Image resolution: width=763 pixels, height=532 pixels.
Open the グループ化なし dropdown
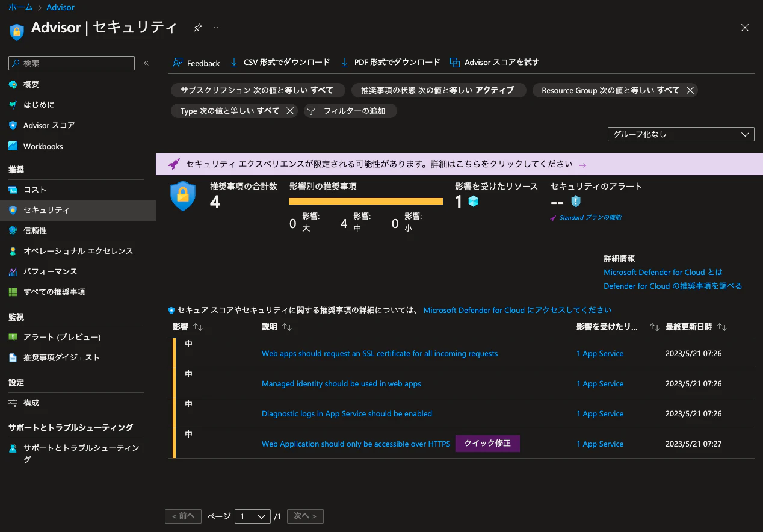tap(681, 134)
